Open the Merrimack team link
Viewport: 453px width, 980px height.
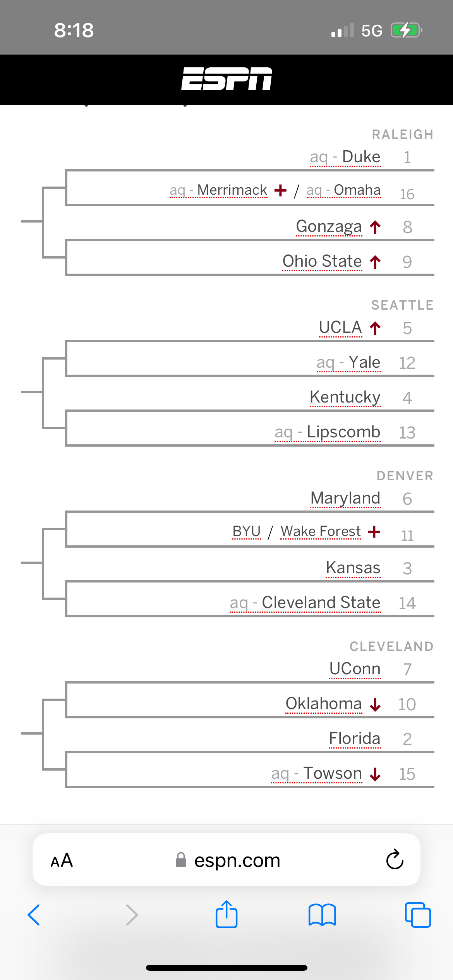click(232, 190)
